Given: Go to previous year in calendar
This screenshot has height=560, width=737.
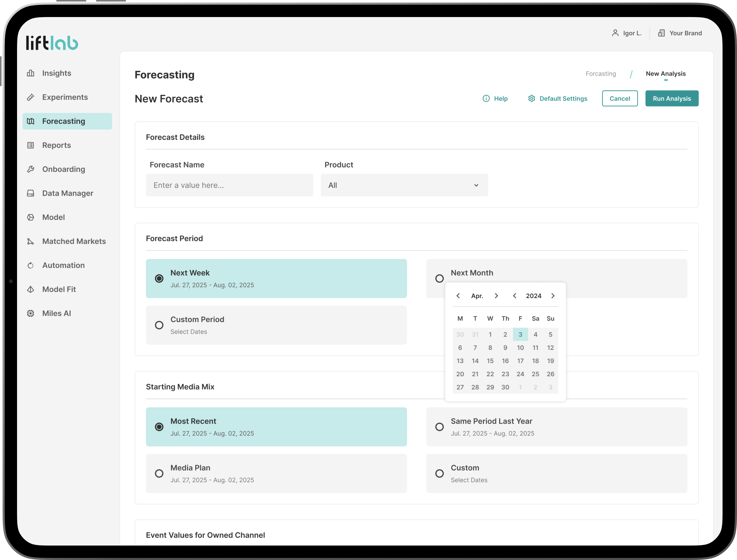Looking at the screenshot, I should pos(515,296).
